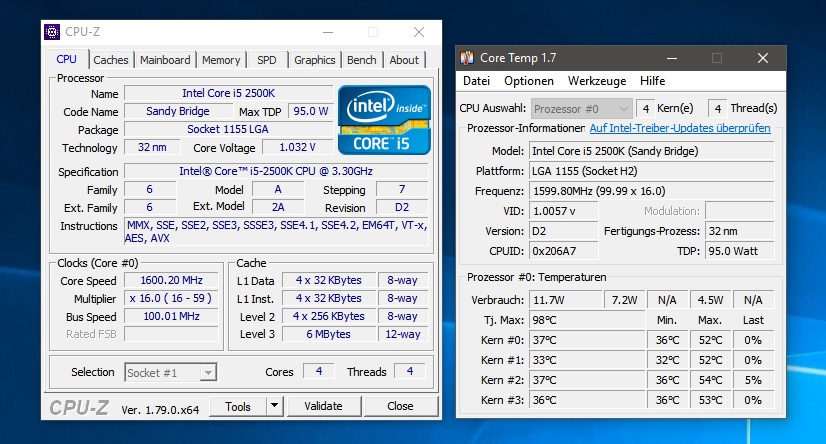The width and height of the screenshot is (826, 444).
Task: Click the processor Name field Intel Core i5 2500K
Action: pos(229,93)
